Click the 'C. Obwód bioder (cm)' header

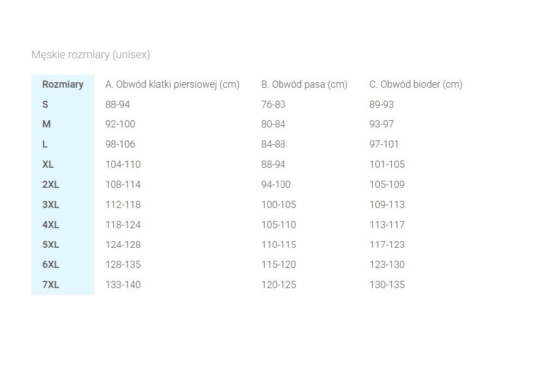(x=416, y=84)
